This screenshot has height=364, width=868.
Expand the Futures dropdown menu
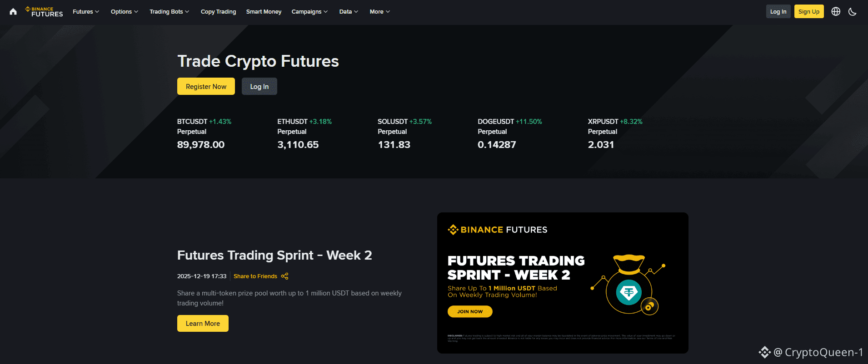86,12
